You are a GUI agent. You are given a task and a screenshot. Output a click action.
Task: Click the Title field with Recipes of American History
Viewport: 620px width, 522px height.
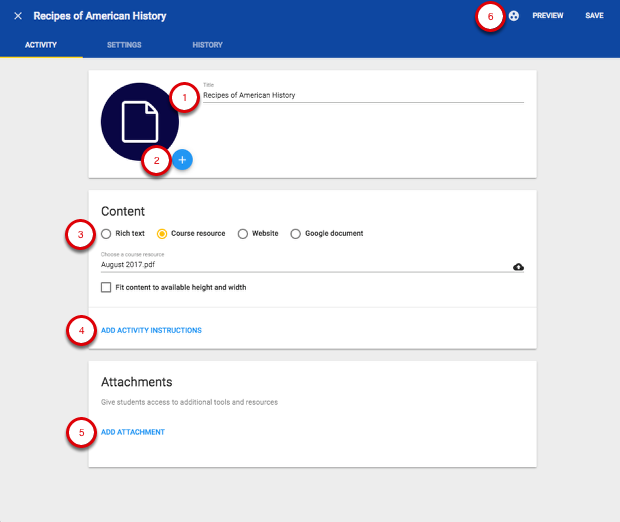tap(363, 95)
